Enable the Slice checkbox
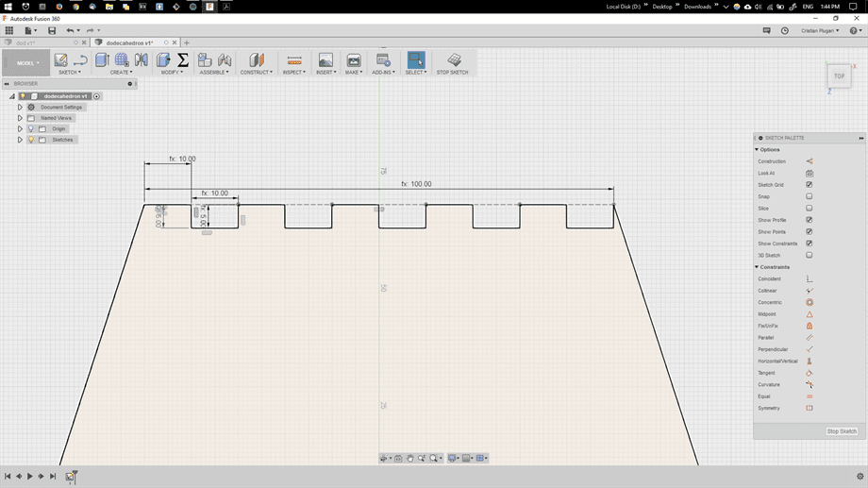 [x=810, y=209]
